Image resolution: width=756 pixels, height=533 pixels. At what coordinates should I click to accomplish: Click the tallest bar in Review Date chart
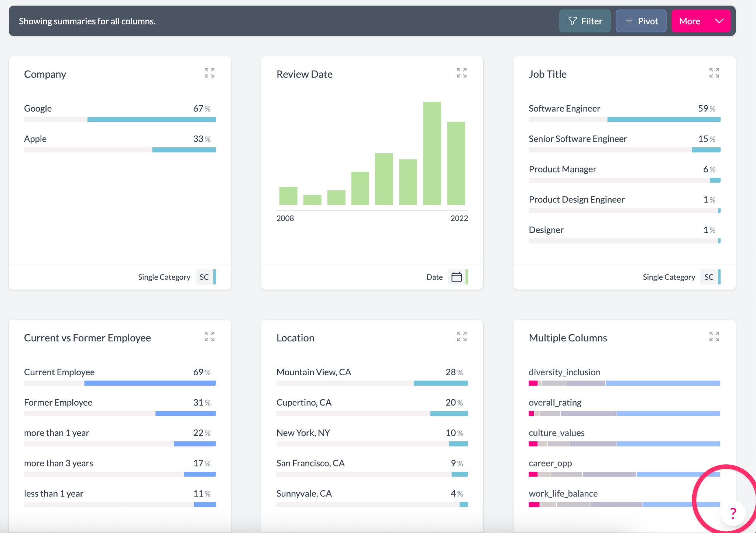click(432, 153)
